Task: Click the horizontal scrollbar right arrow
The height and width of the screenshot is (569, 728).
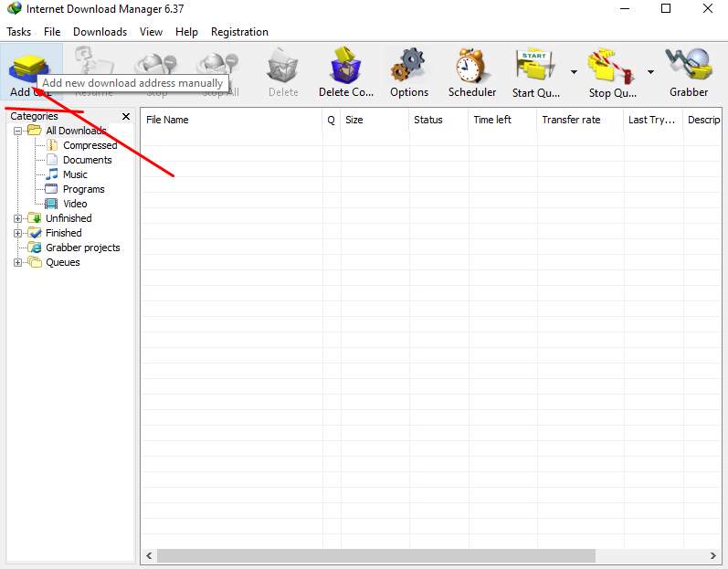Action: (x=713, y=555)
